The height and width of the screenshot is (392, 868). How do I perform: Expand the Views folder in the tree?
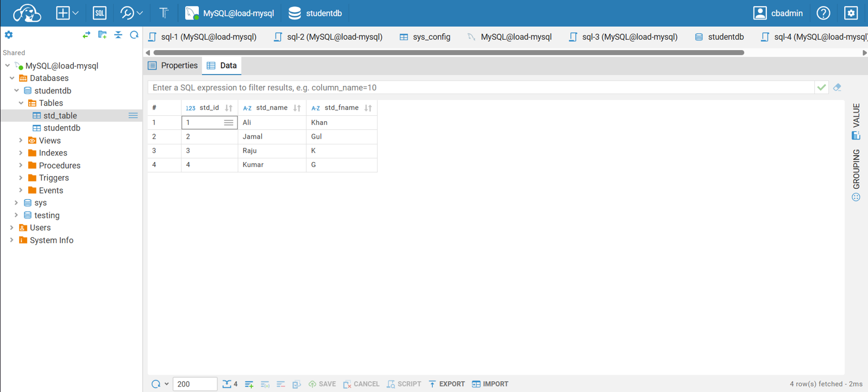[21, 141]
